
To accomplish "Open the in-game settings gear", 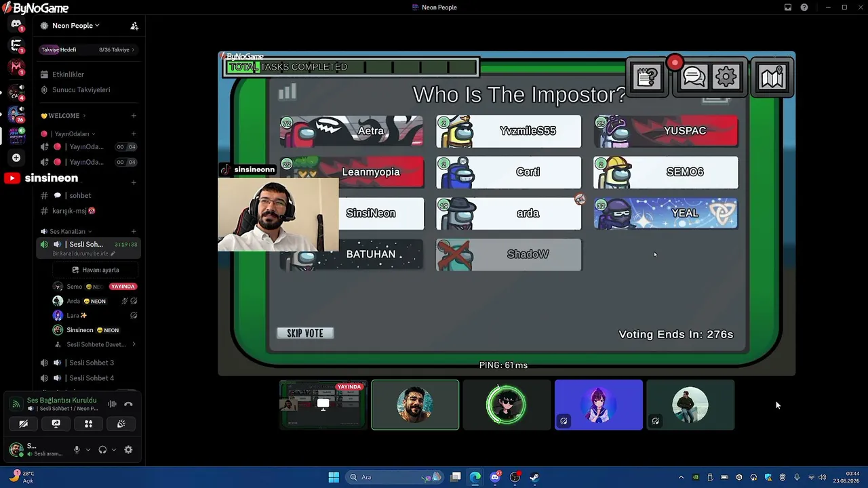I will (x=726, y=77).
